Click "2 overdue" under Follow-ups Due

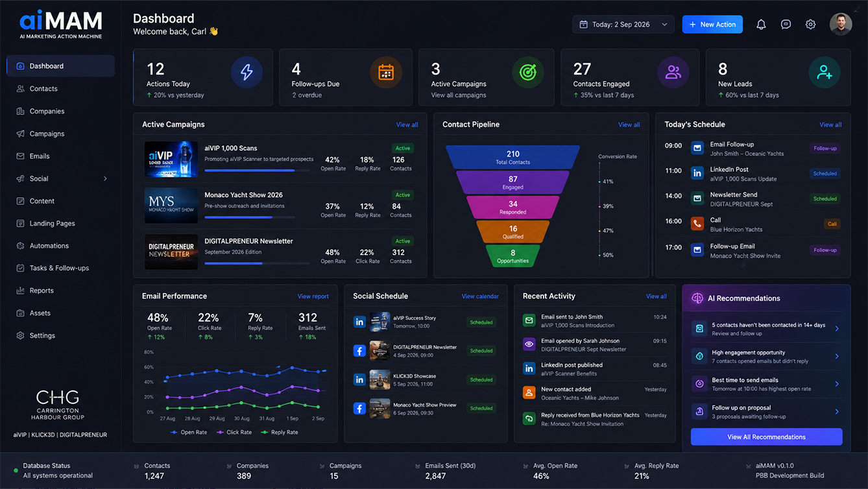pyautogui.click(x=307, y=95)
